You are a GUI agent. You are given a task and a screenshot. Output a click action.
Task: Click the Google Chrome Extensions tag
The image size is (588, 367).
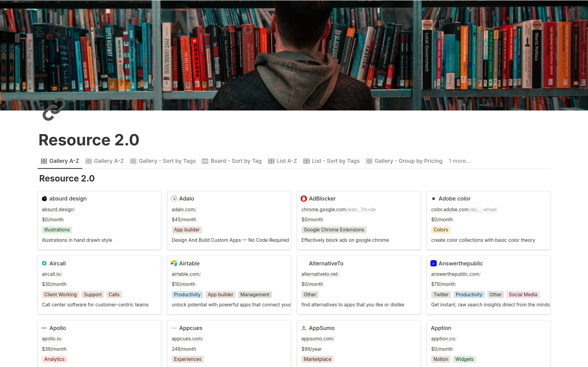click(x=334, y=230)
